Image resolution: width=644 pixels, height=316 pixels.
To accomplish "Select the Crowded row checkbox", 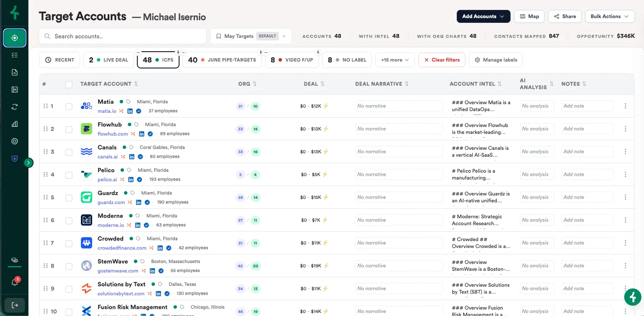I will point(69,243).
